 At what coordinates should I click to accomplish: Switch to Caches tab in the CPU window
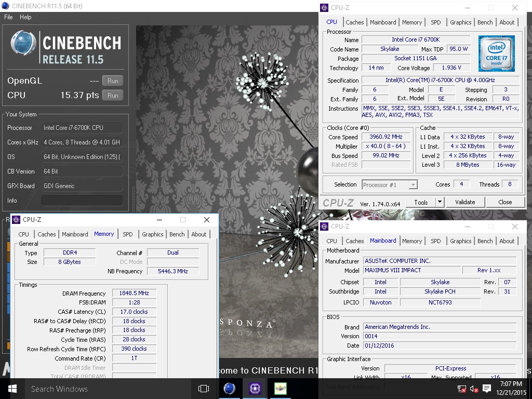(354, 22)
